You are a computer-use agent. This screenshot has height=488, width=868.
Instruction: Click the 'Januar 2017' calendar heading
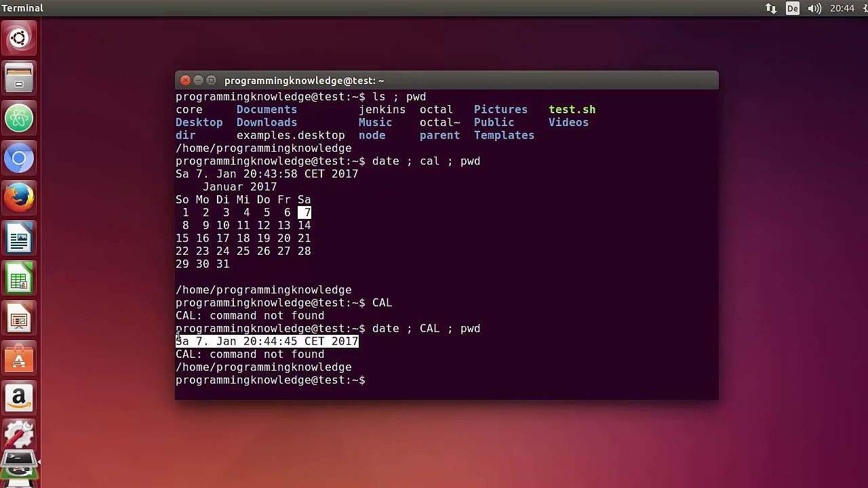239,186
